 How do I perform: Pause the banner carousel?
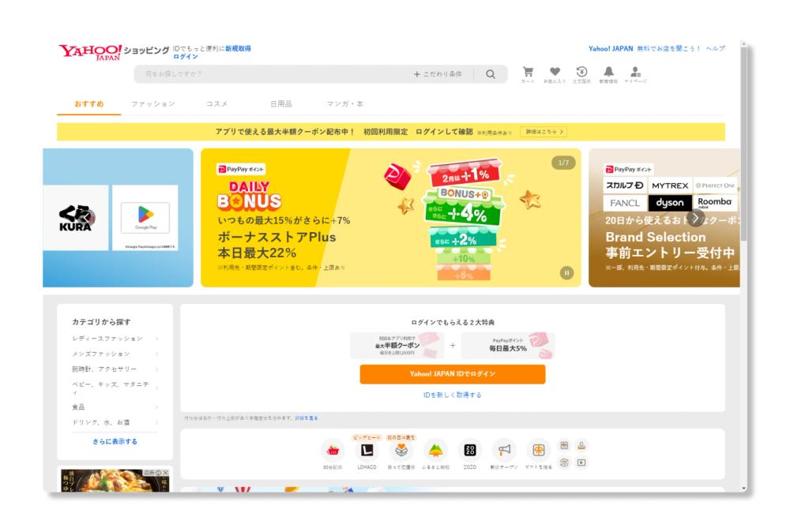(x=566, y=273)
